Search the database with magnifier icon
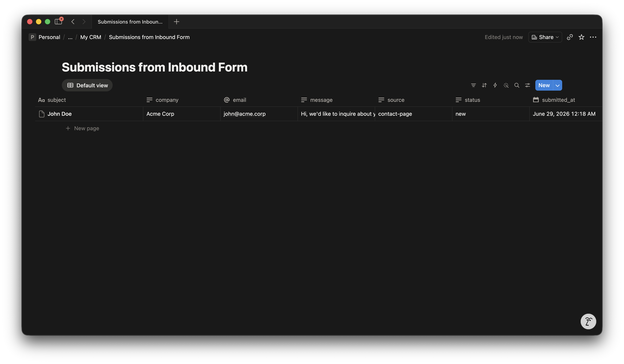Viewport: 624px width, 364px height. pyautogui.click(x=517, y=85)
